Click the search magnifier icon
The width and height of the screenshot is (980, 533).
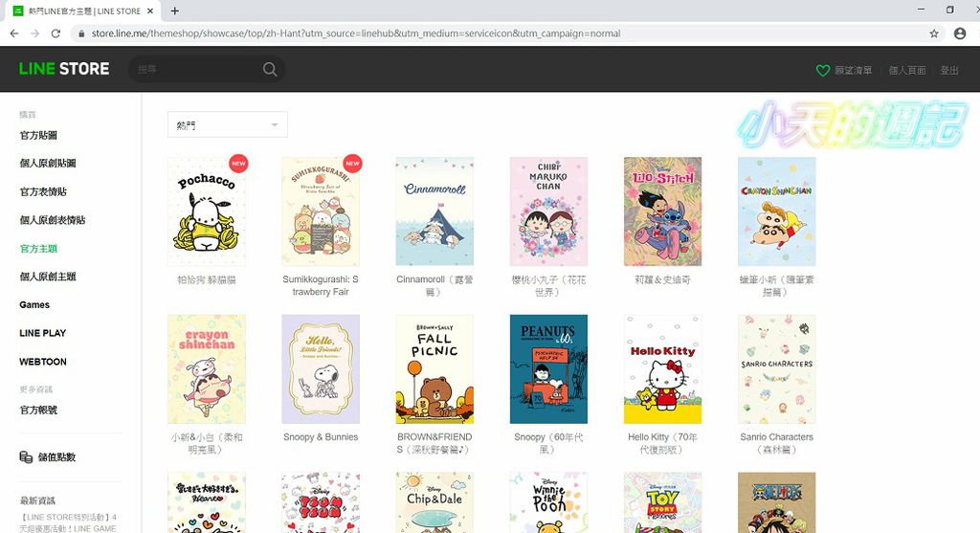[269, 69]
